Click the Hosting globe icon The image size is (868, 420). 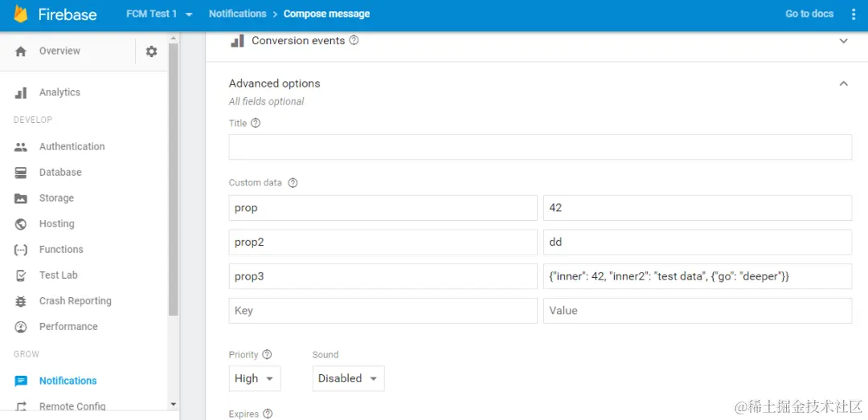[x=20, y=224]
